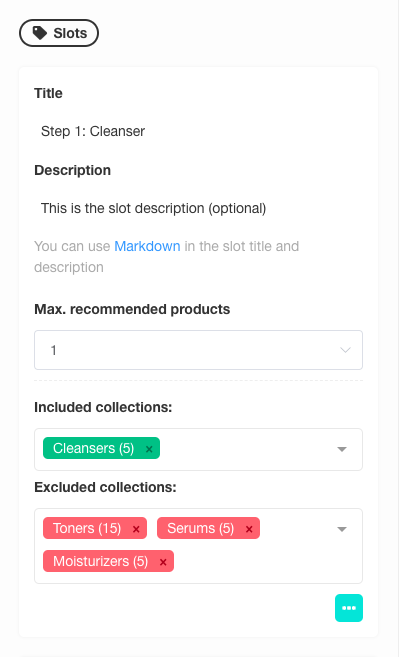Edit the slot description field
This screenshot has height=657, width=399.
[x=198, y=208]
